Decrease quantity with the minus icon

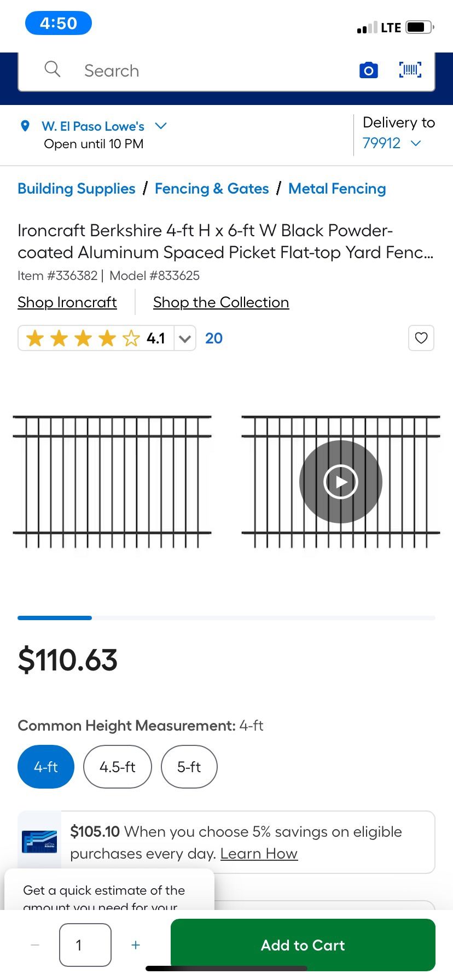click(36, 945)
